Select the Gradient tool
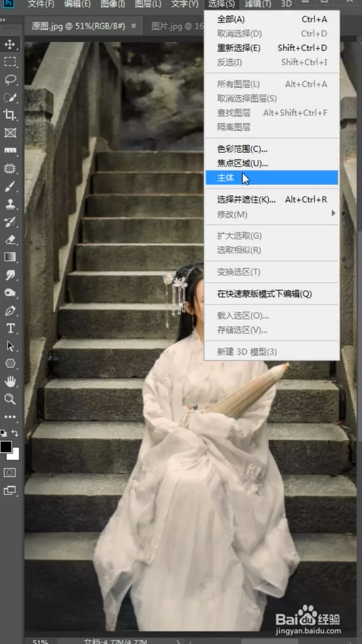The width and height of the screenshot is (362, 644). (10, 257)
